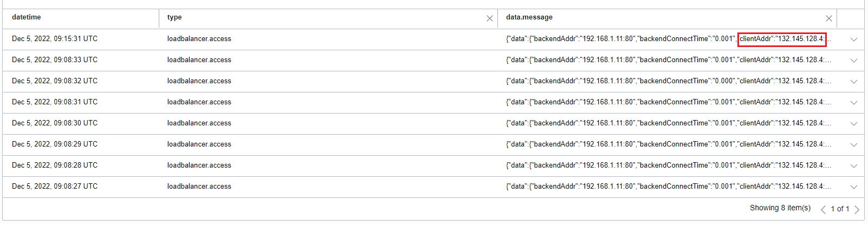
Task: Remove the data.message column with its X
Action: tap(828, 18)
